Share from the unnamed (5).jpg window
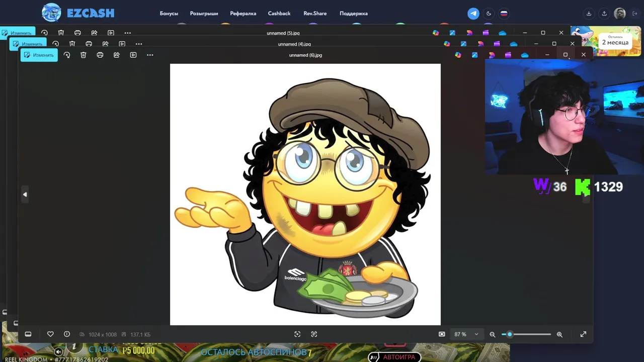The width and height of the screenshot is (644, 362). click(94, 33)
